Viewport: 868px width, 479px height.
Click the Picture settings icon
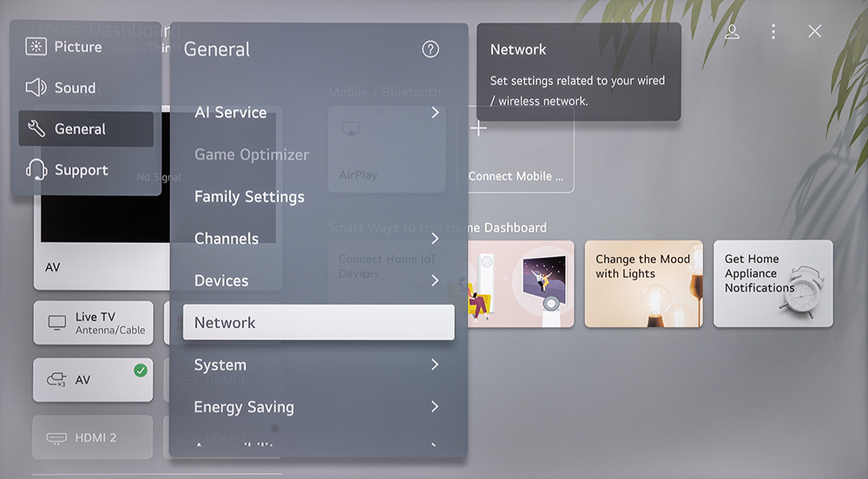click(36, 47)
